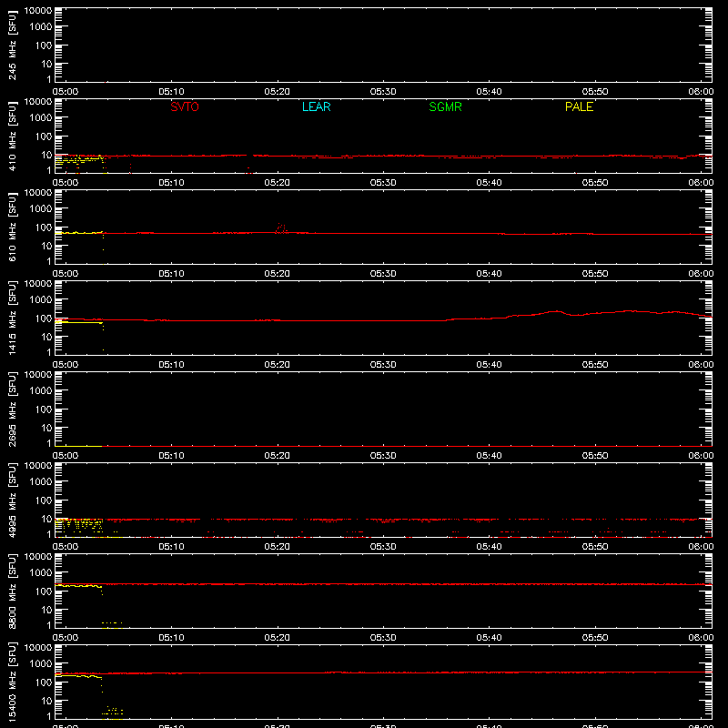728x728 pixels.
Task: Click 05:30 tick under the 4995 MHz plot
Action: 383,547
